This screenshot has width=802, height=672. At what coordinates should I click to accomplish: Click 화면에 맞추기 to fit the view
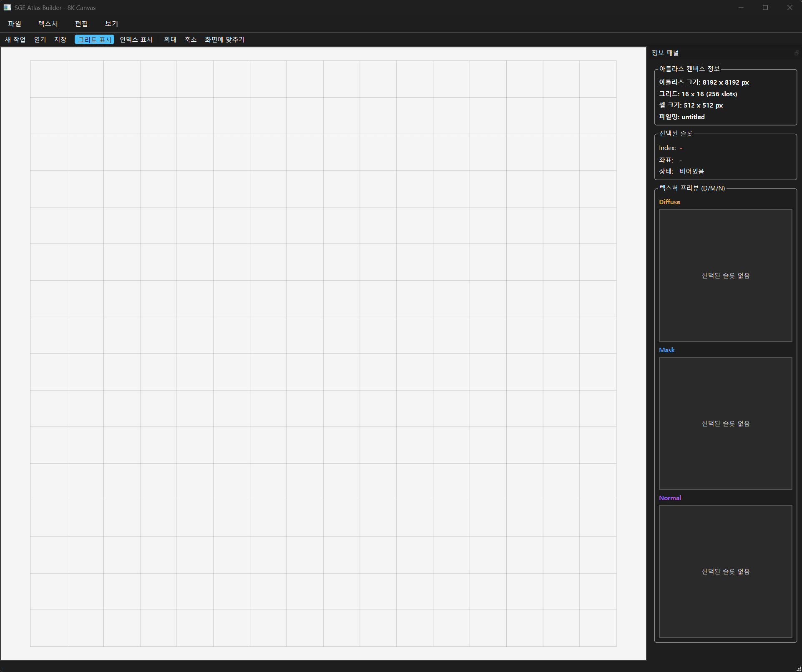point(224,40)
